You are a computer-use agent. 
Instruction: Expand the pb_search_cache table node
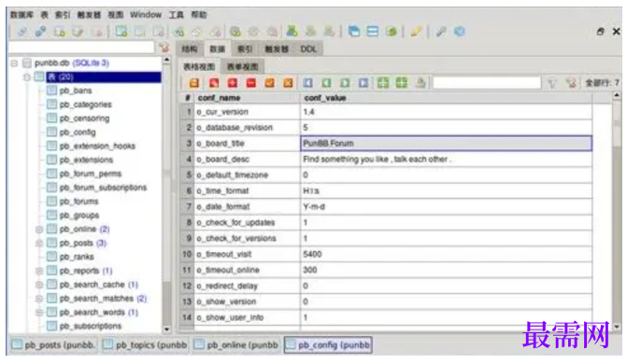click(x=39, y=285)
